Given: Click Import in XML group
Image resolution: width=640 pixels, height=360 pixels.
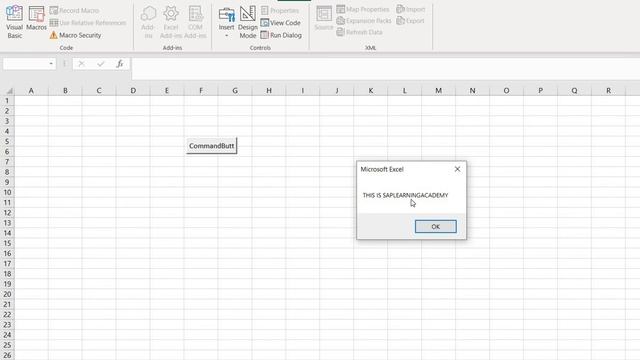Looking at the screenshot, I should pos(411,9).
